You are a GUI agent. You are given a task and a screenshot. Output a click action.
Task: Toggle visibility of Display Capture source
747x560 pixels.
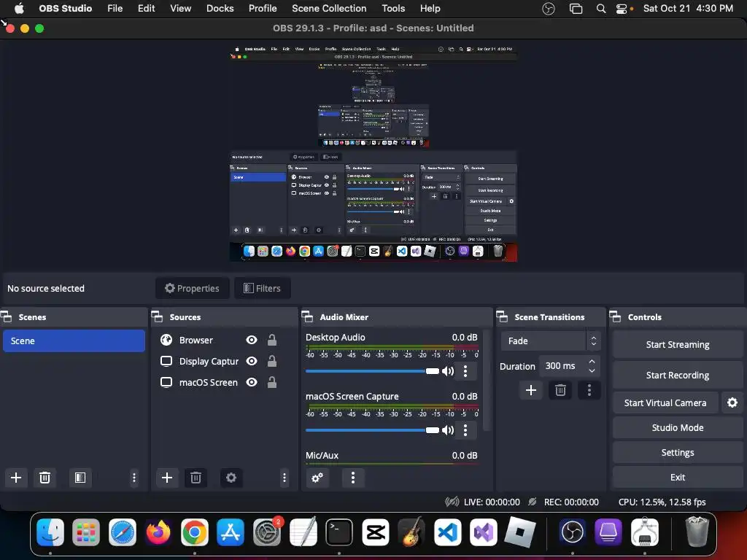tap(252, 361)
